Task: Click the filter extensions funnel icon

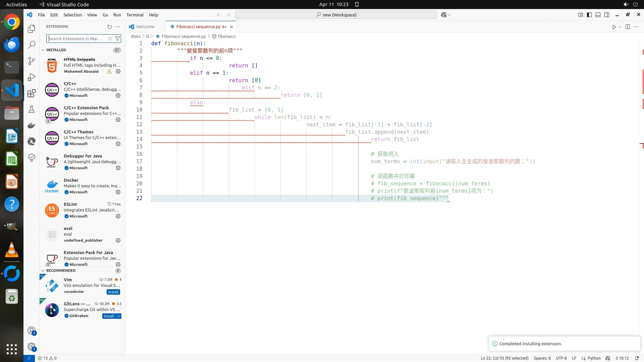Action: pos(117,39)
